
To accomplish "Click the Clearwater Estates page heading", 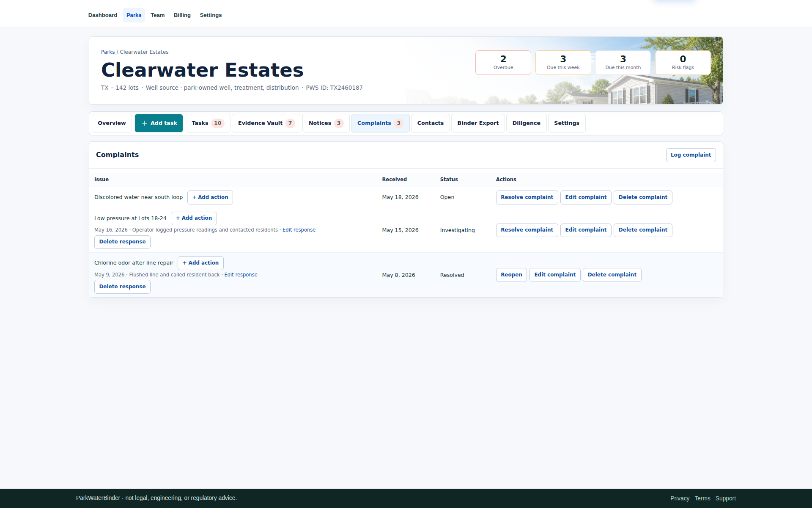I will tap(202, 70).
